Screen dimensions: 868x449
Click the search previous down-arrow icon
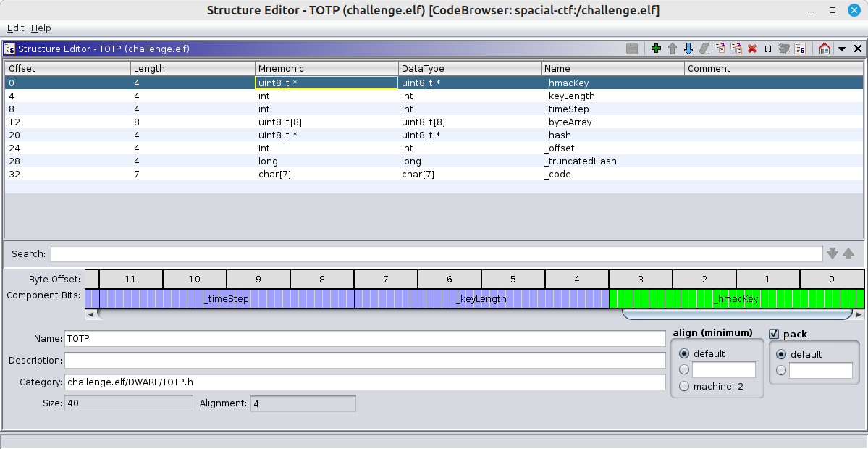(833, 253)
